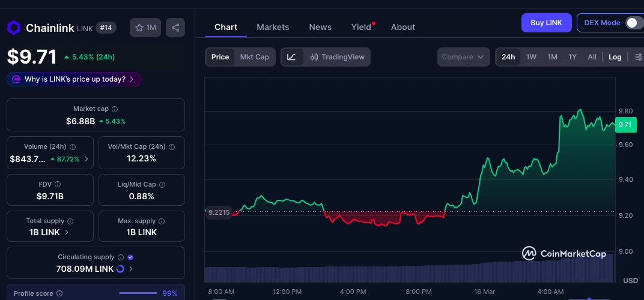Click the volume bars under the chart

tap(410, 269)
